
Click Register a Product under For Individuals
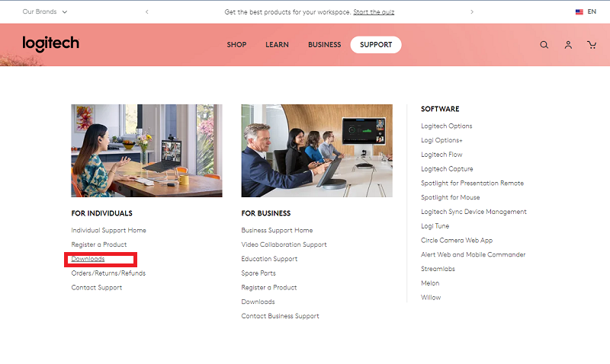99,244
